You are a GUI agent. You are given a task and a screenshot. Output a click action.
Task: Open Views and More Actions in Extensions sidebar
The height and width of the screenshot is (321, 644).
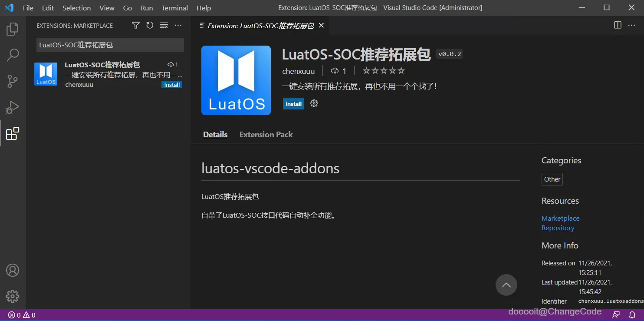[x=178, y=26]
